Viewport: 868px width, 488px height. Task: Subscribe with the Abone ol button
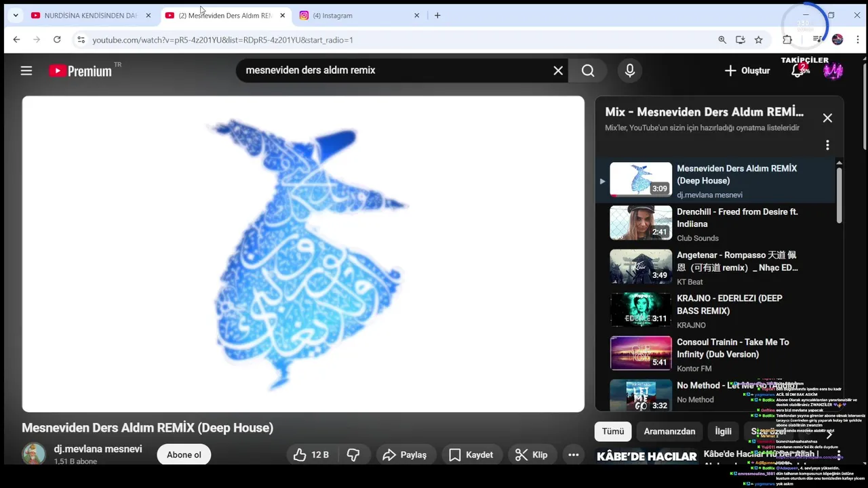pyautogui.click(x=184, y=455)
